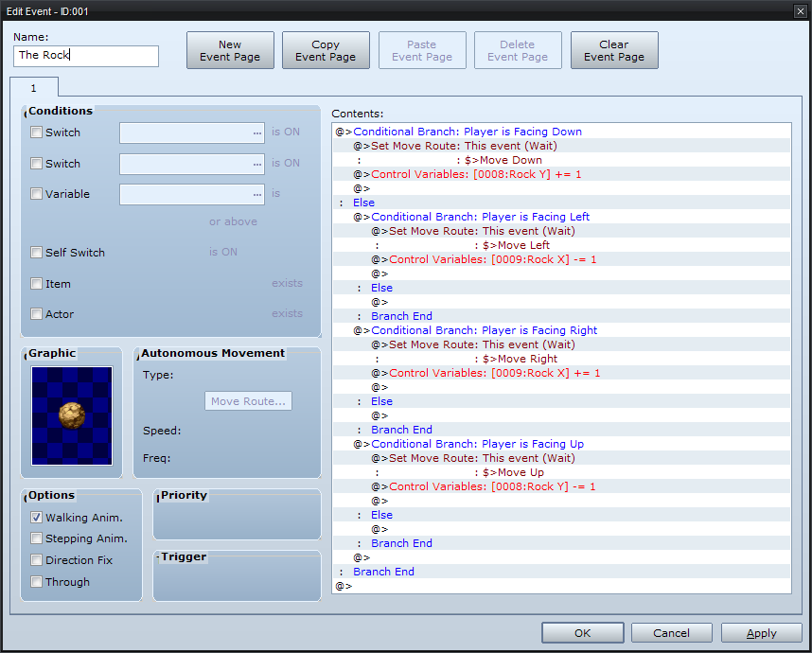Confirm changes with the OK button
This screenshot has width=812, height=653.
582,633
